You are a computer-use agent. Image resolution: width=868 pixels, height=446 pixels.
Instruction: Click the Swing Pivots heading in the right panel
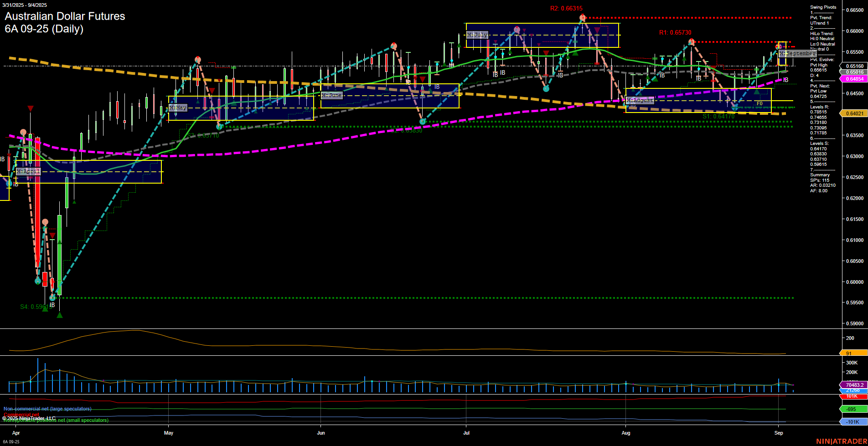pyautogui.click(x=822, y=7)
